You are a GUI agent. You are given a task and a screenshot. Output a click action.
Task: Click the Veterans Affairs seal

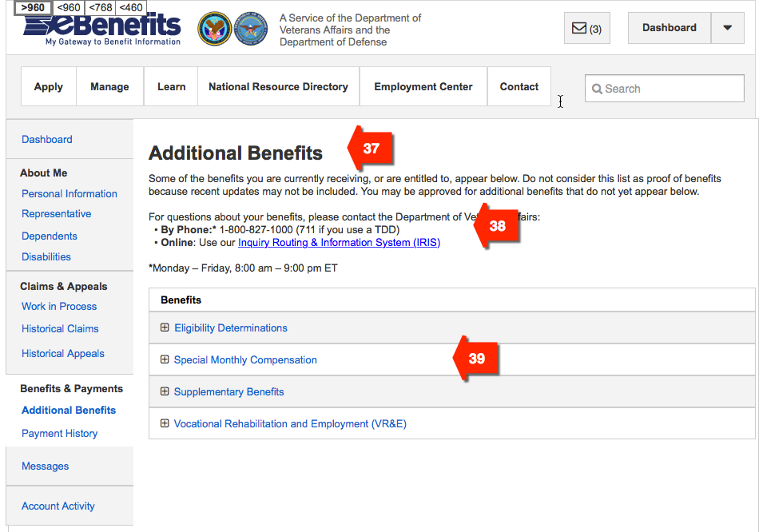pyautogui.click(x=214, y=29)
